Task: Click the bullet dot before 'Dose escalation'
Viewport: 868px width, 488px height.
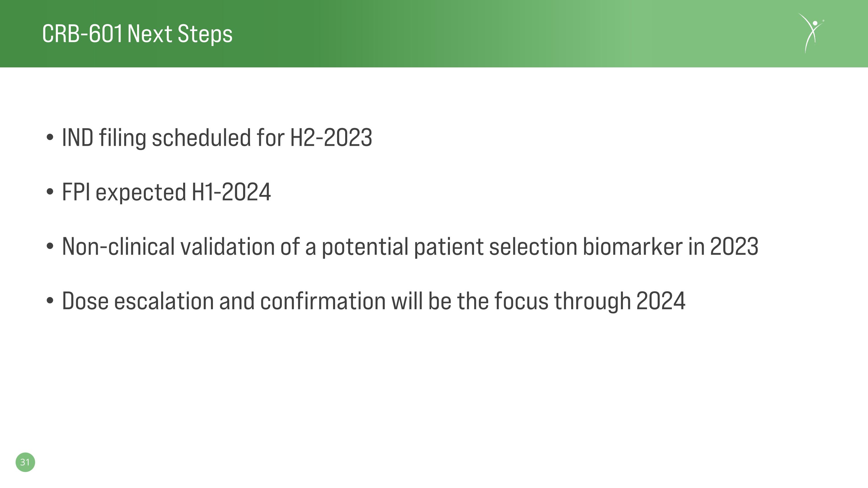Action: click(50, 301)
